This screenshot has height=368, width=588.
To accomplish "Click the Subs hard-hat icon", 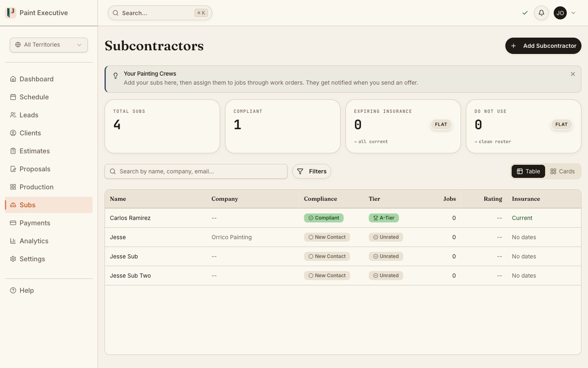I will pyautogui.click(x=13, y=205).
